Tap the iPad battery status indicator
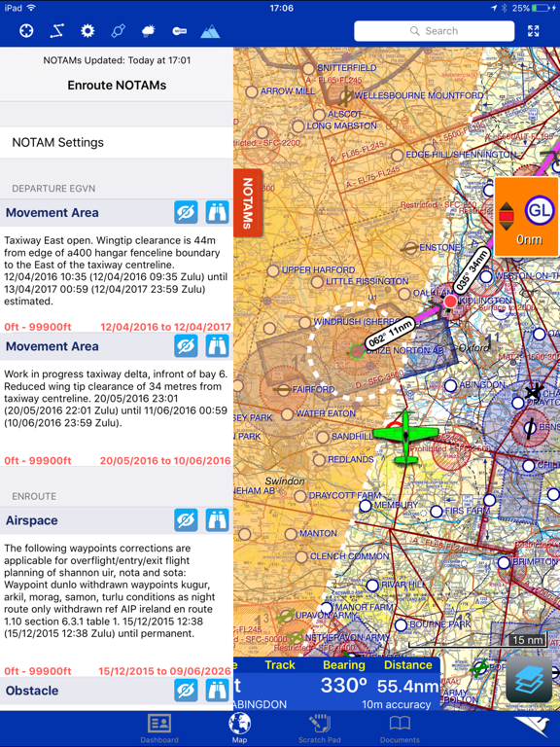This screenshot has height=747, width=560. tap(541, 8)
